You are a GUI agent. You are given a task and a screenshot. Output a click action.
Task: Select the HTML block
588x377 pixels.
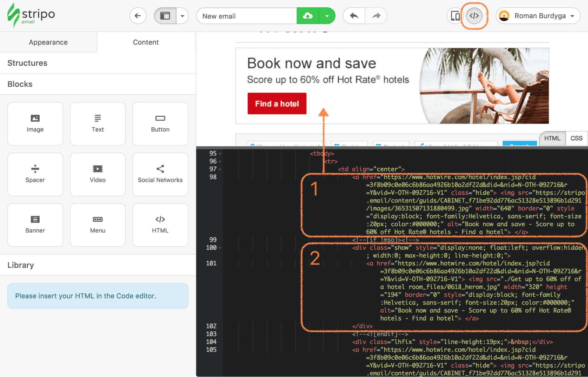coord(160,225)
